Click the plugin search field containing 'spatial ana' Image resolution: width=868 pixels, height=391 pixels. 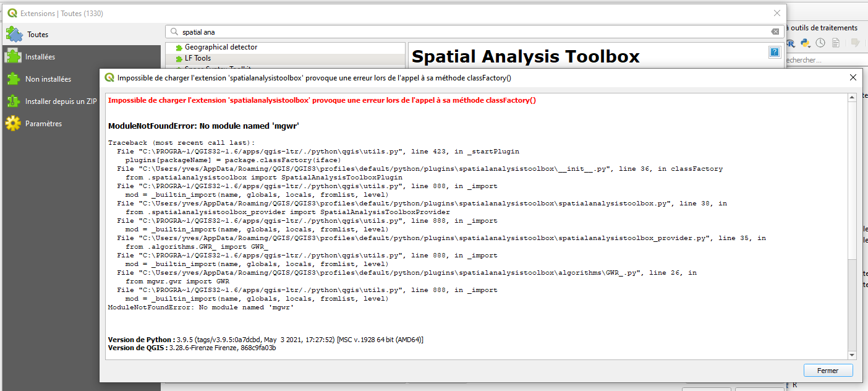475,32
